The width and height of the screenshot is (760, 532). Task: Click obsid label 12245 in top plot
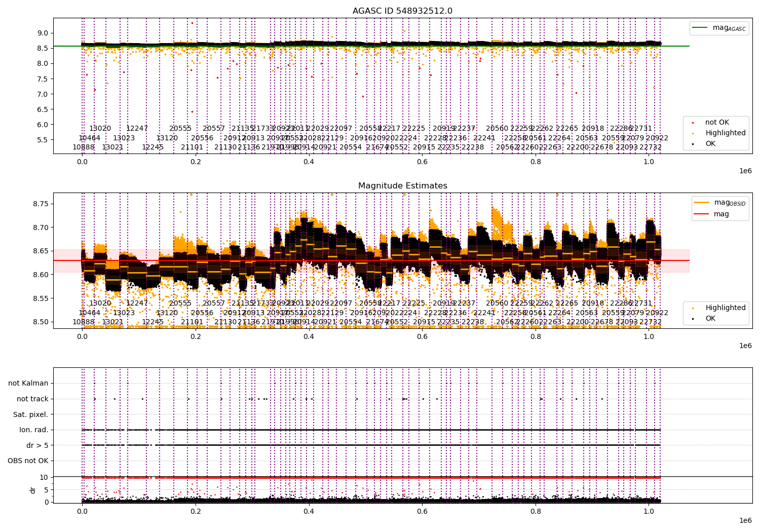click(x=153, y=147)
